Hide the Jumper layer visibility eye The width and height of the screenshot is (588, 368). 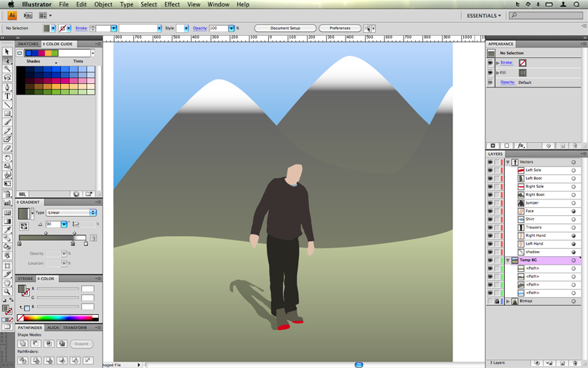click(x=490, y=203)
